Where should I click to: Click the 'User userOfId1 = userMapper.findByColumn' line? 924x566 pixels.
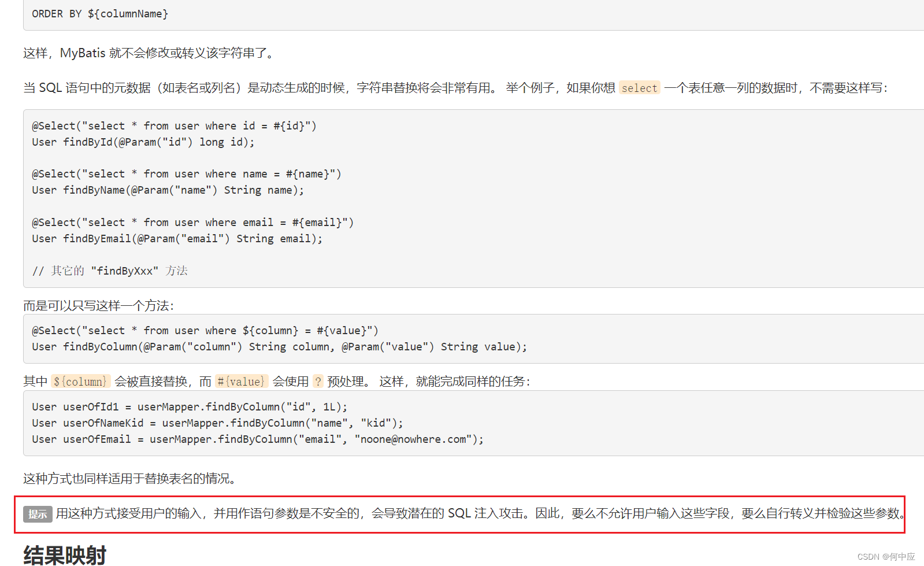click(x=190, y=407)
